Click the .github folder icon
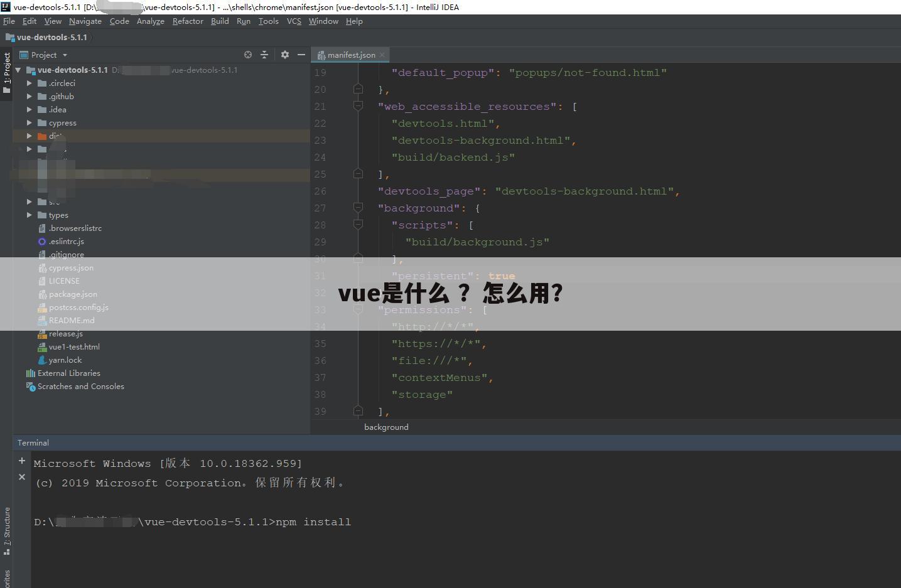This screenshot has width=901, height=588. [x=42, y=96]
